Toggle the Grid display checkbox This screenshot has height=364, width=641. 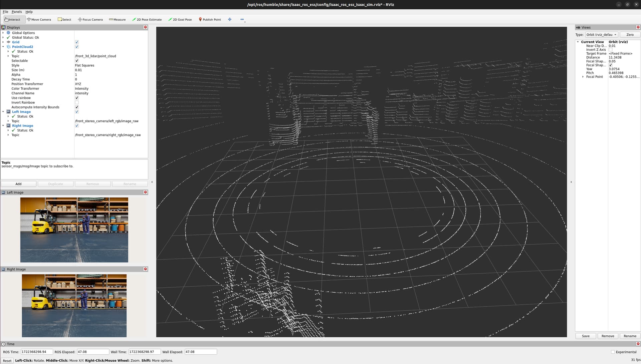[77, 42]
